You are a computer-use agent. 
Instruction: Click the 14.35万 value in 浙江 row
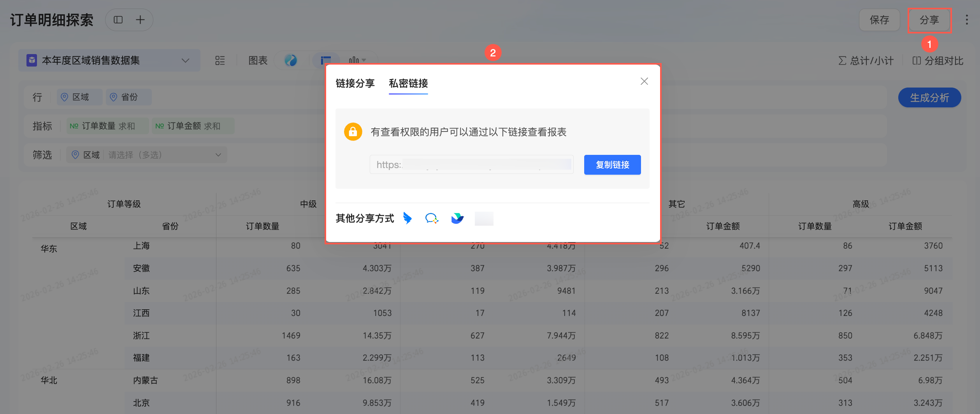(377, 335)
